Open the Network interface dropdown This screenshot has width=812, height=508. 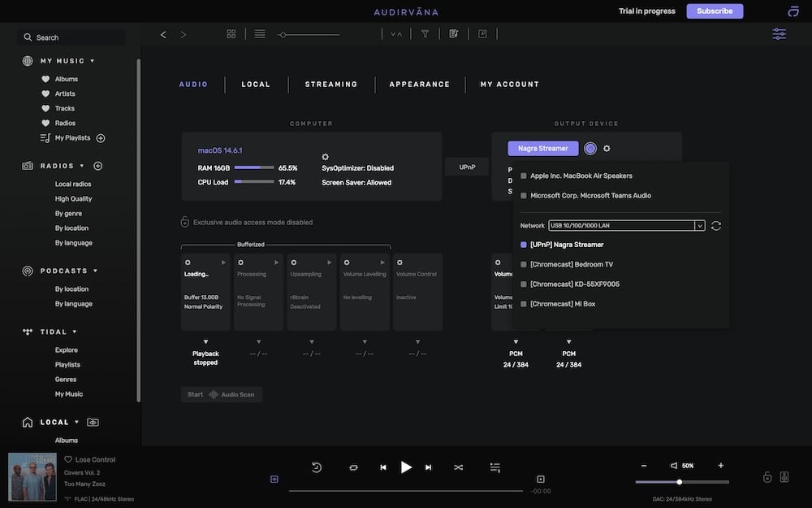(627, 225)
